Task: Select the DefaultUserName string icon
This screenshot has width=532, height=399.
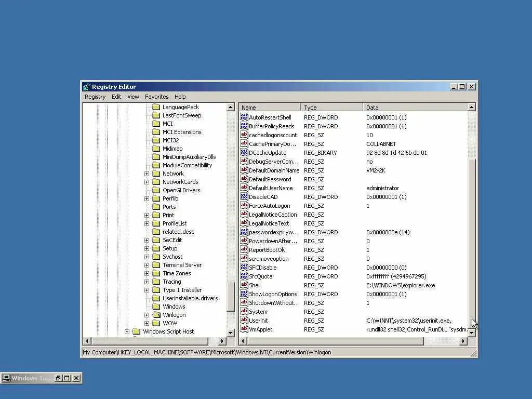Action: point(244,188)
